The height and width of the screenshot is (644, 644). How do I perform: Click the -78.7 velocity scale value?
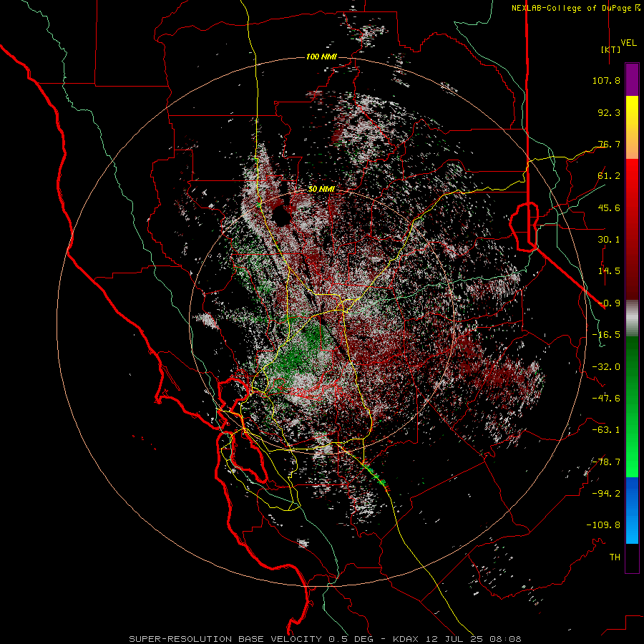point(606,462)
